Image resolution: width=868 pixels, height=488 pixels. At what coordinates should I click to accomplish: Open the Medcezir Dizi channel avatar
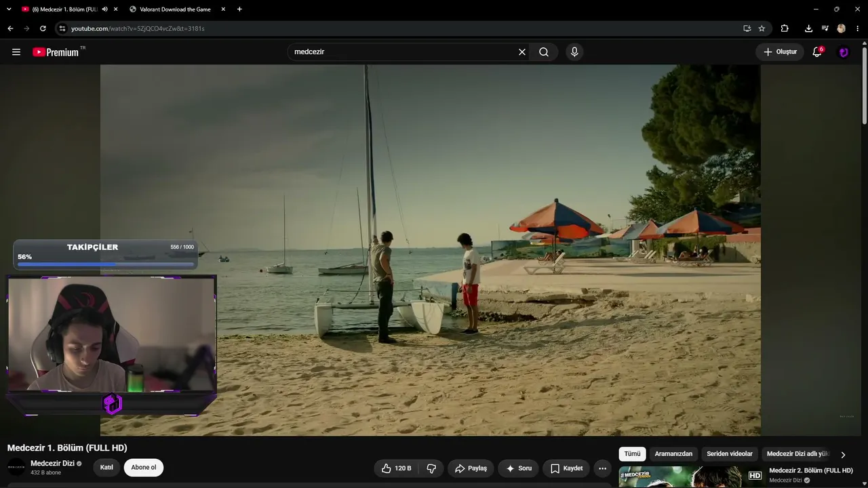tap(16, 468)
